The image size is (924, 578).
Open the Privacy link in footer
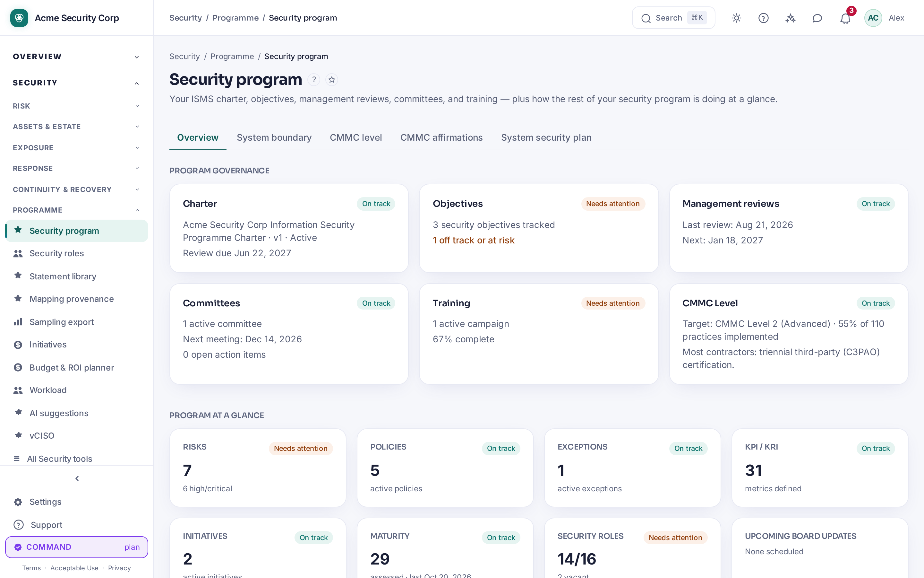(119, 568)
